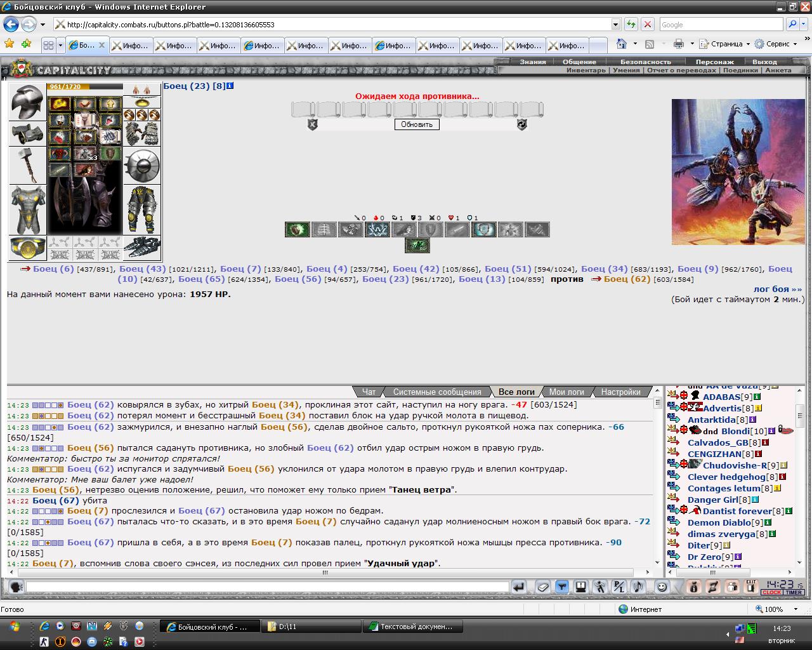Expand the Сервис menu dropdown
Viewport: 812px width, 650px height.
tap(795, 44)
